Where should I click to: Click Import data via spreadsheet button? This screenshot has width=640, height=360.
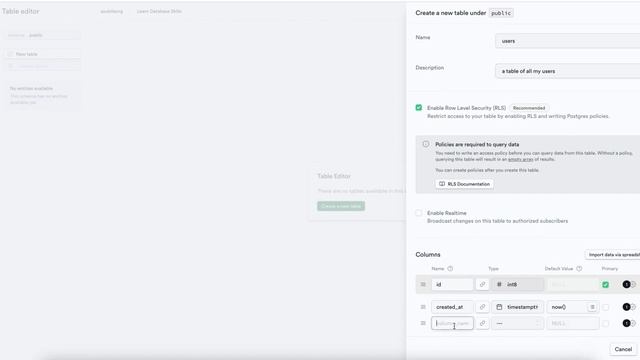pos(612,255)
